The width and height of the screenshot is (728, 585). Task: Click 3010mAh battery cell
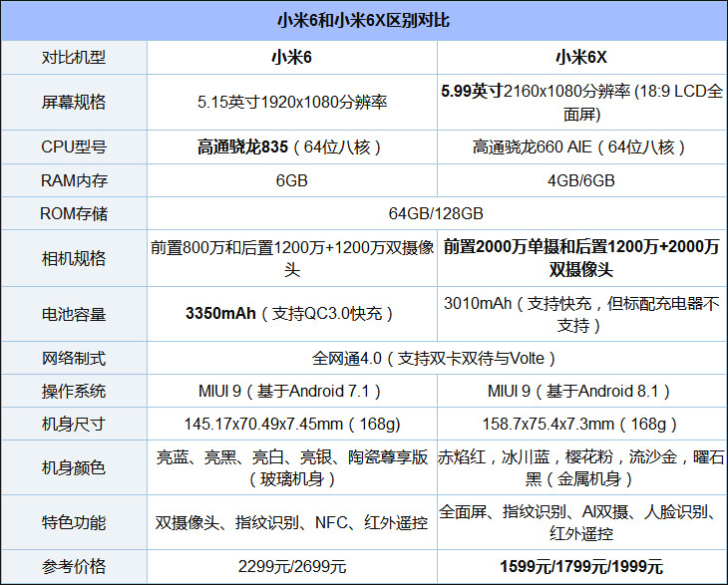tap(581, 314)
